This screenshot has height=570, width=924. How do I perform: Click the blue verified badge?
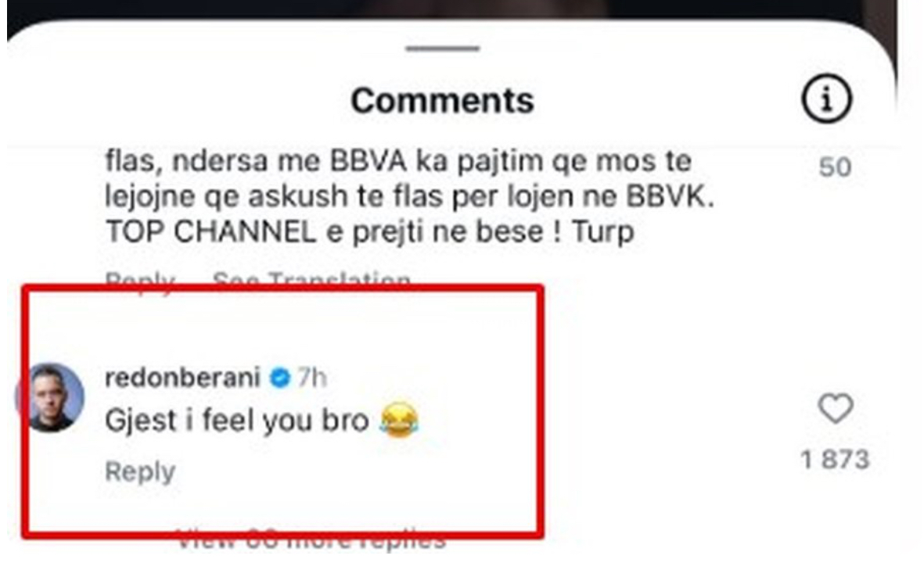click(x=280, y=378)
